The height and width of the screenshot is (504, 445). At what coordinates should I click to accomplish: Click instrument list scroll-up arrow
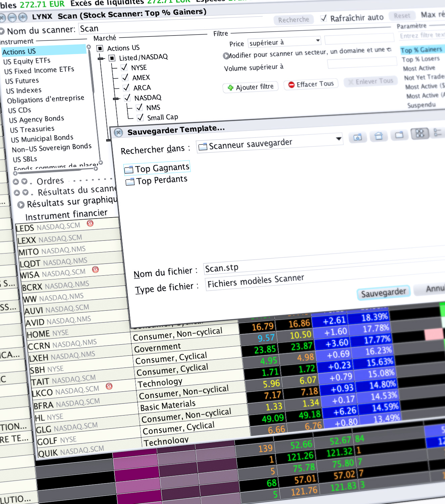(89, 47)
